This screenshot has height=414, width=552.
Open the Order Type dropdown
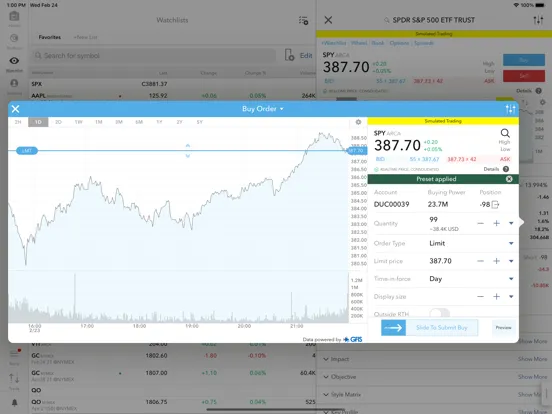(x=511, y=243)
